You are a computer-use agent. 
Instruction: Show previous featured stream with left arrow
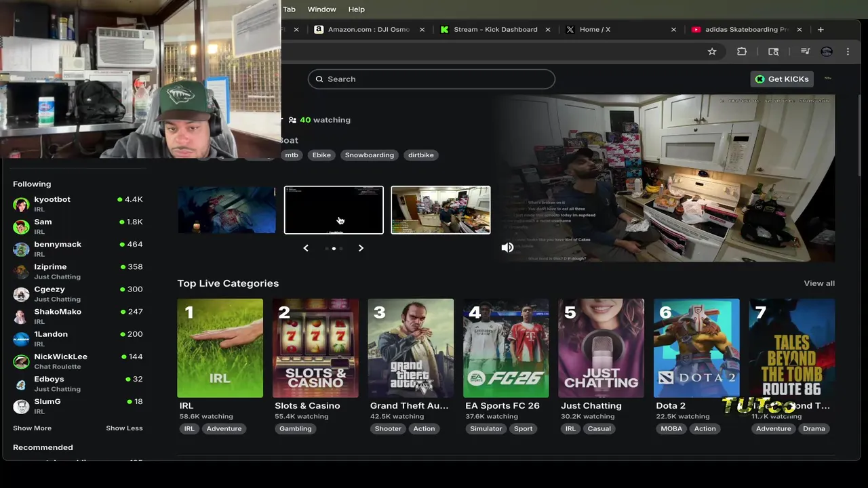click(x=306, y=248)
